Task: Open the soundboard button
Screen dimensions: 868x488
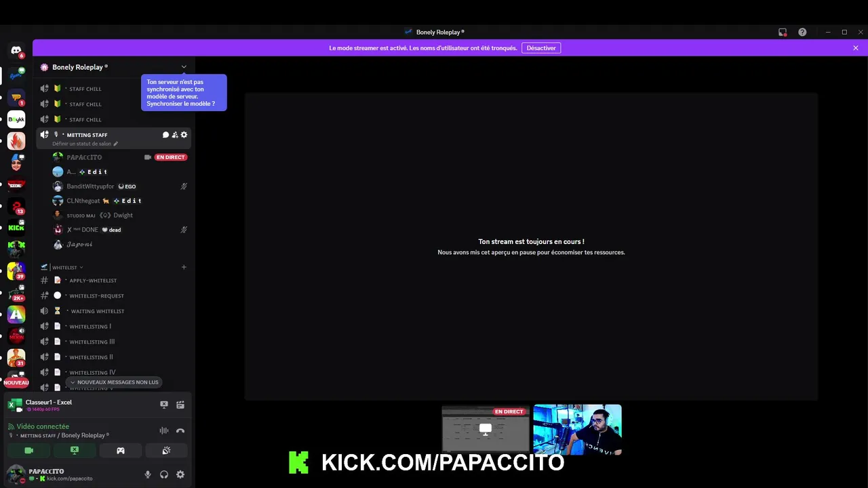Action: pyautogui.click(x=166, y=451)
